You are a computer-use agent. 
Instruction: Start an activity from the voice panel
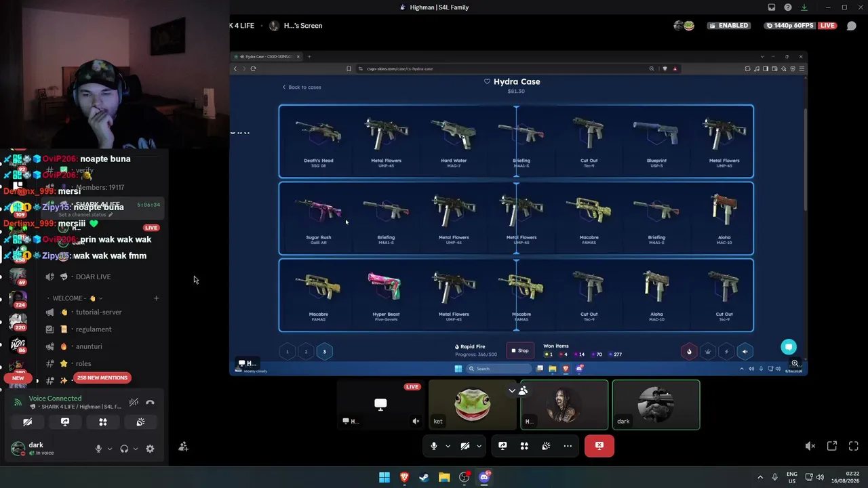[103, 422]
